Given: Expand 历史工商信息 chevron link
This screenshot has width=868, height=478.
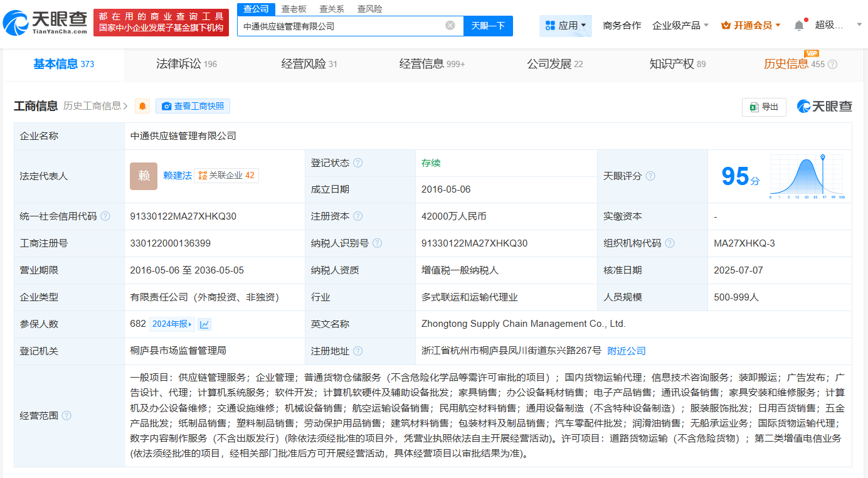Looking at the screenshot, I should coord(95,106).
